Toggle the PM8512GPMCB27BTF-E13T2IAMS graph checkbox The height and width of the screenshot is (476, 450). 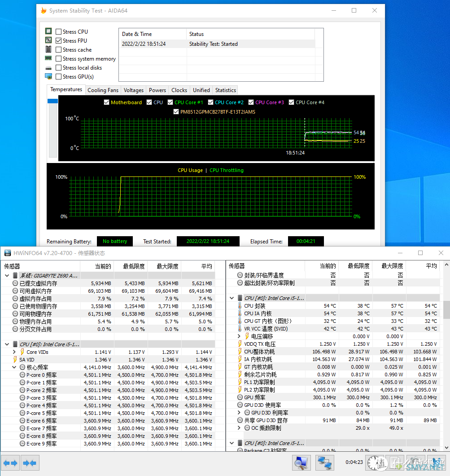tap(176, 112)
